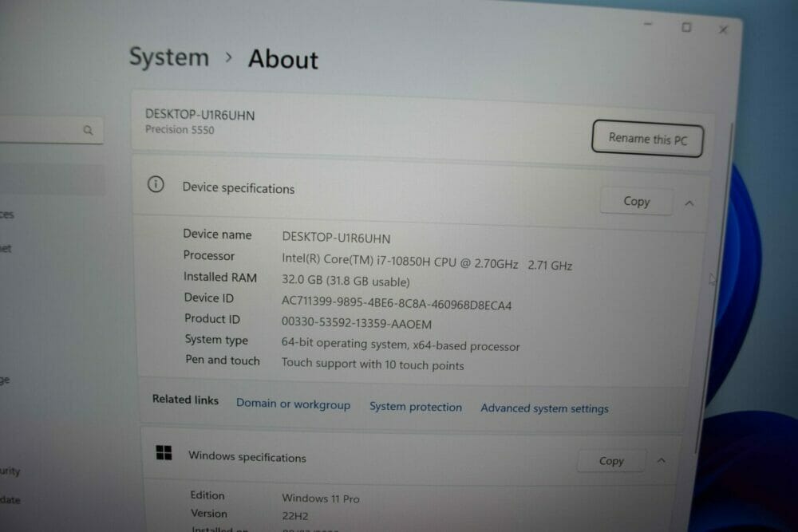The width and height of the screenshot is (798, 532).
Task: Click Touch support with 10 touch points
Action: tap(373, 365)
